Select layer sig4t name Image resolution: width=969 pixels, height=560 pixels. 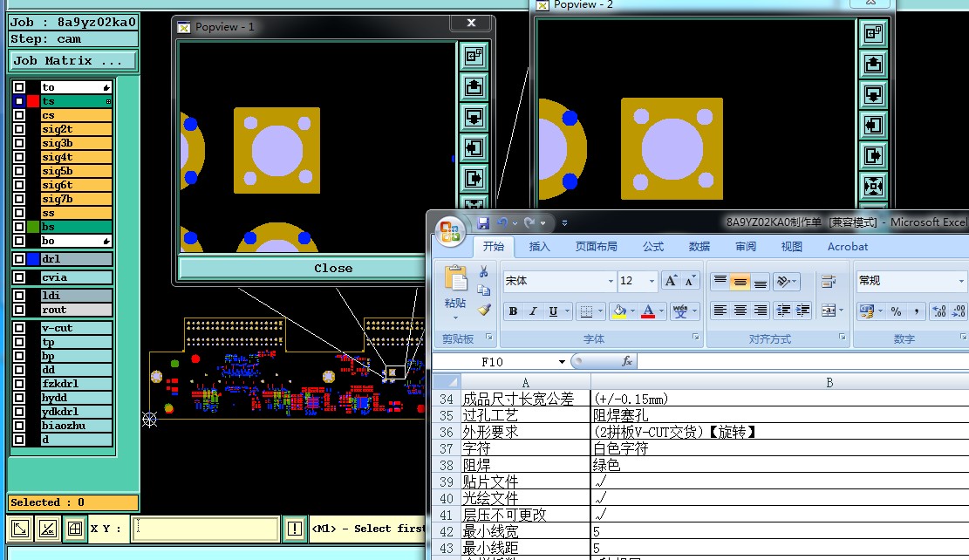tap(76, 157)
